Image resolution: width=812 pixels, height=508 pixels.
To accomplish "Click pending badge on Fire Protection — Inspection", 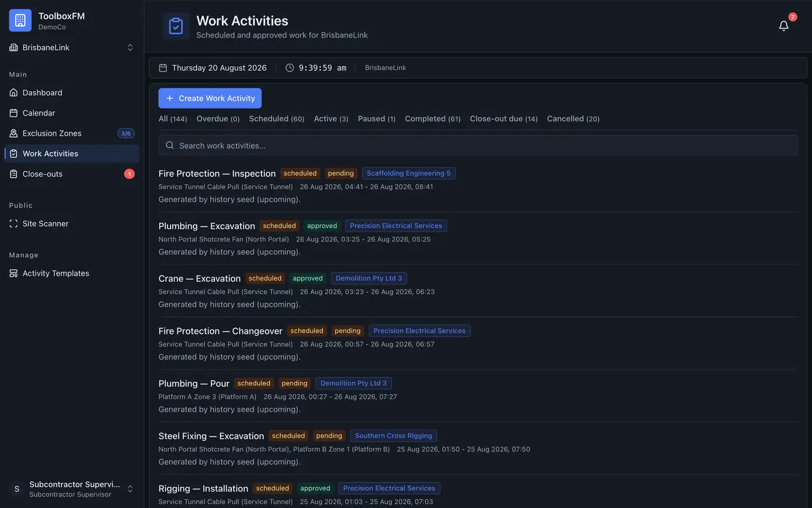I will 340,173.
